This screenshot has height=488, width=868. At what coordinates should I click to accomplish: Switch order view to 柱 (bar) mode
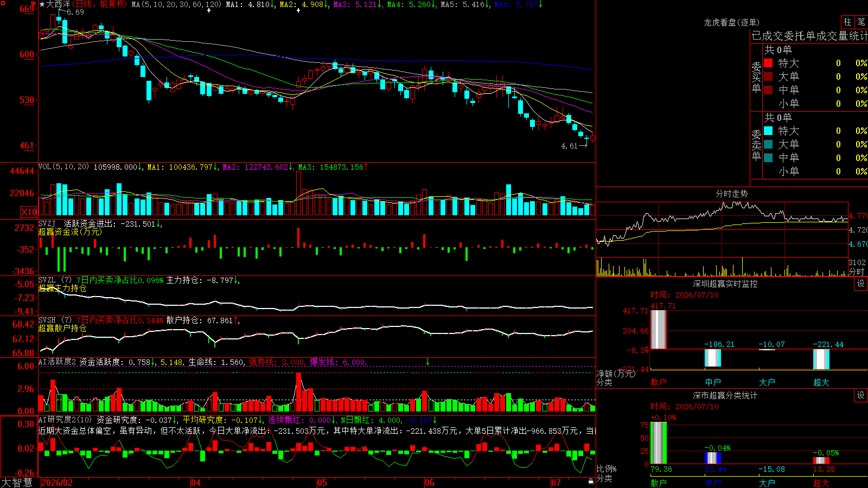847,22
